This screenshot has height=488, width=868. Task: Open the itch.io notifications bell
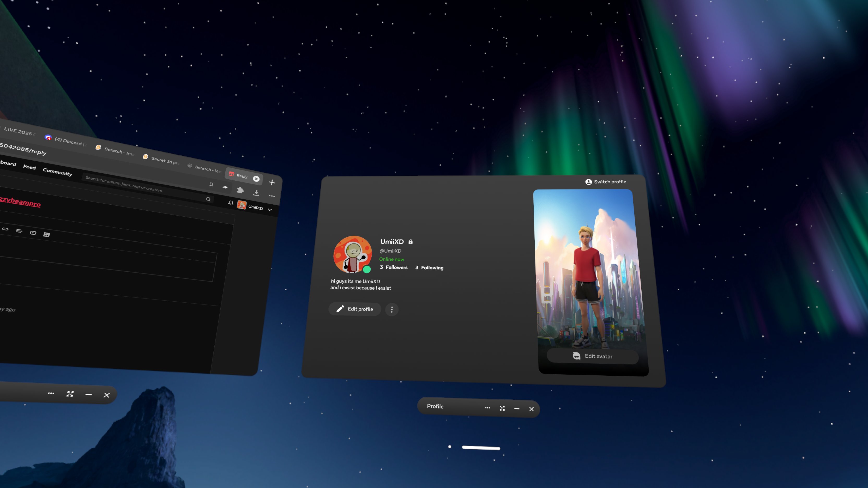tap(231, 203)
